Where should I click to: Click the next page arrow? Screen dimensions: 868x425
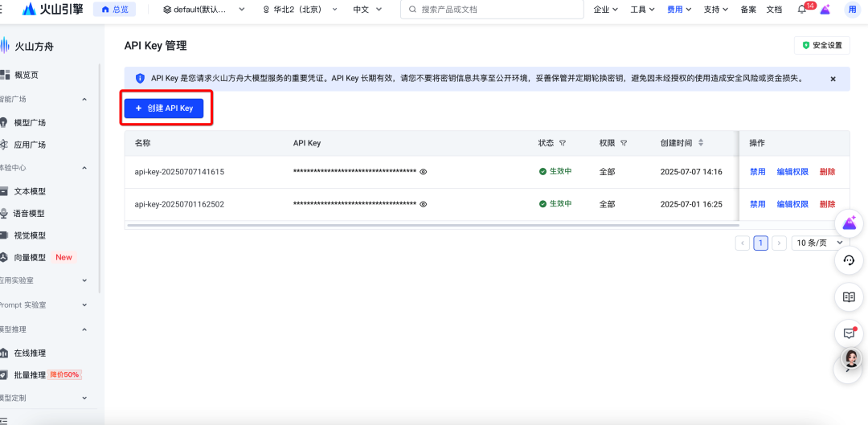780,243
